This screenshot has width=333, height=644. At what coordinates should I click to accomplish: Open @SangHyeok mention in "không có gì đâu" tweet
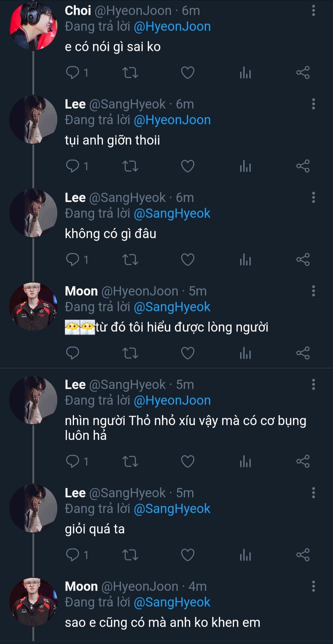172,213
